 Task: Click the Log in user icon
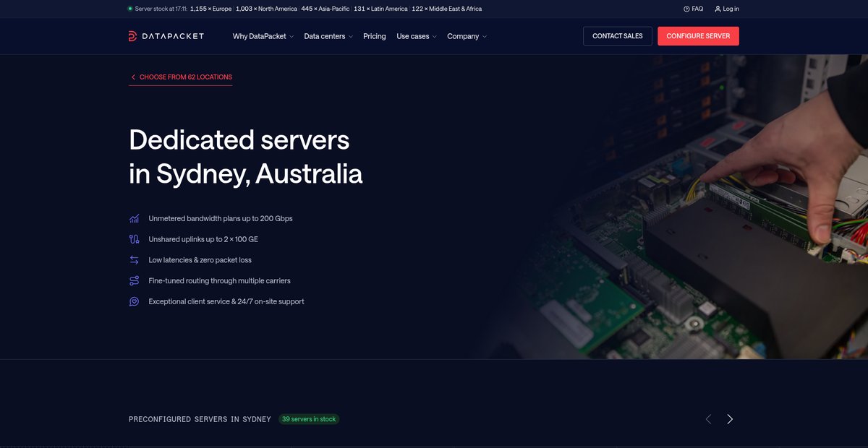point(718,9)
